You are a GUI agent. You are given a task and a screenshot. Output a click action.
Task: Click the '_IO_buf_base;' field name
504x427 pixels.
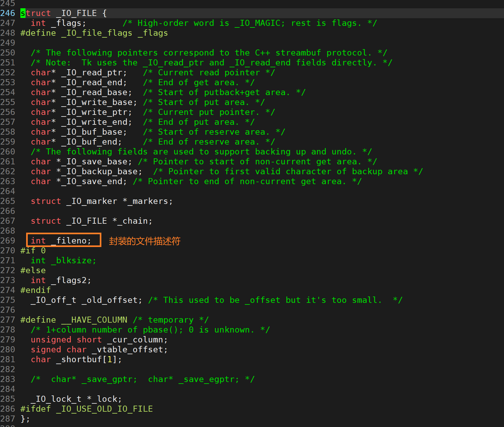coord(94,132)
